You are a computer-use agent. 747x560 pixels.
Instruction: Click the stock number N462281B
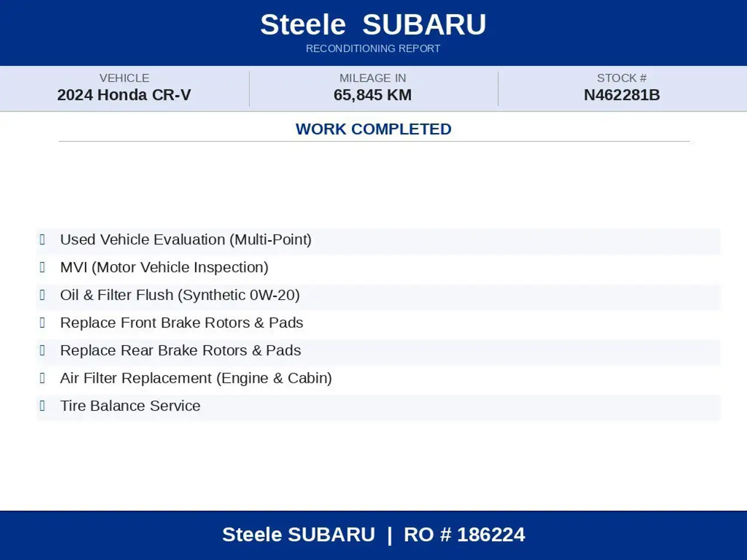click(622, 95)
